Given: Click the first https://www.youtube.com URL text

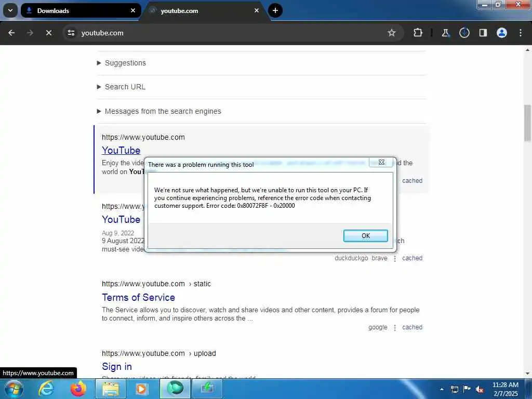Looking at the screenshot, I should tap(143, 137).
